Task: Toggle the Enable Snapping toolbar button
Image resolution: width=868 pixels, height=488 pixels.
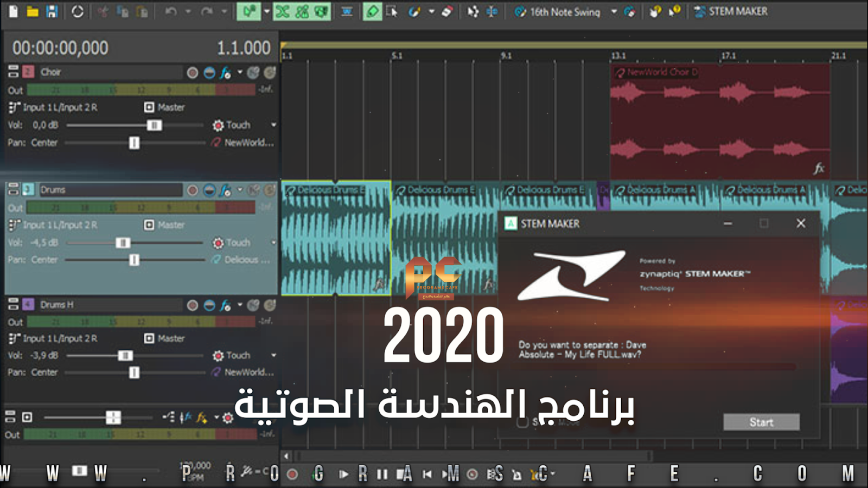Action: click(248, 11)
